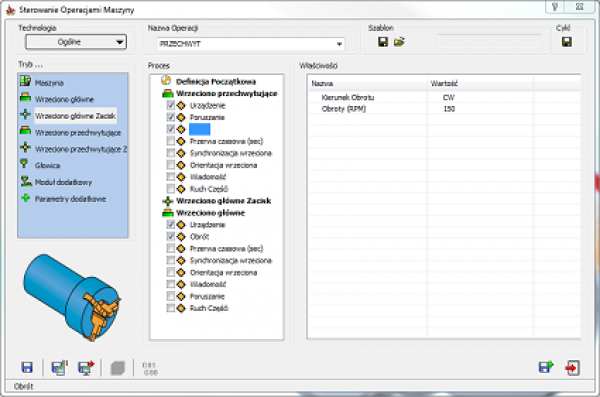Select Wrzeciono przechwytujące group node in Proces tree
The image size is (600, 397).
[226, 93]
